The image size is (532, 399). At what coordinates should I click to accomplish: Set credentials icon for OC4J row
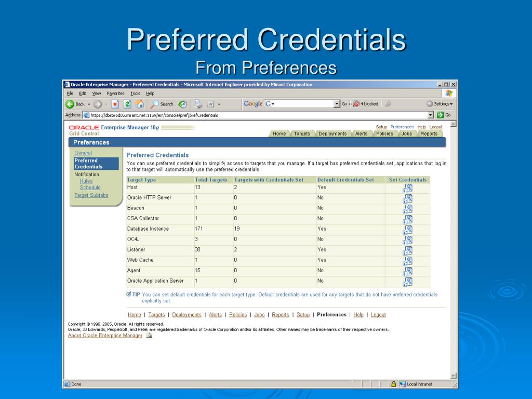click(407, 240)
